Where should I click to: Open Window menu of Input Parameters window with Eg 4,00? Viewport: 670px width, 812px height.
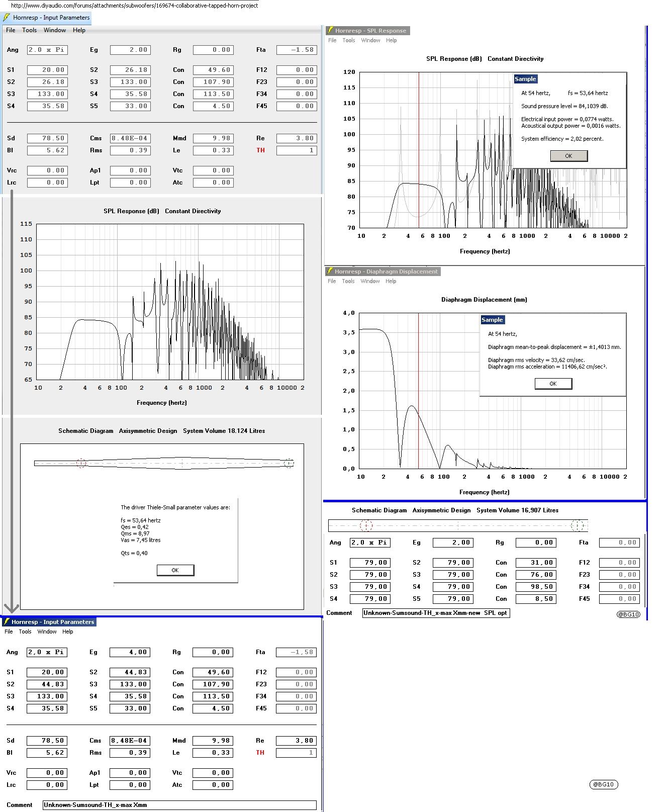click(x=47, y=631)
